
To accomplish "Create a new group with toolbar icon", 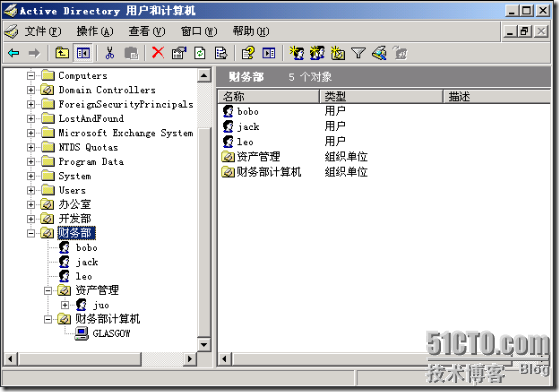I will click(317, 53).
